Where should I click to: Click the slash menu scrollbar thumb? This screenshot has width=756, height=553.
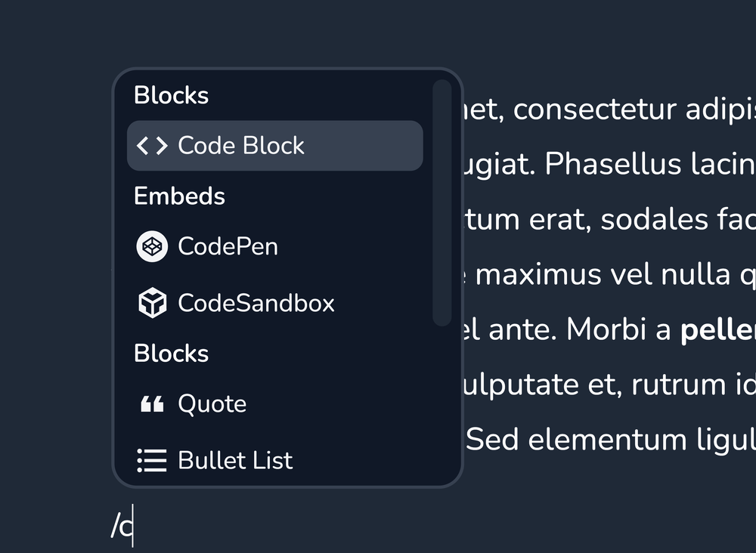pyautogui.click(x=442, y=202)
